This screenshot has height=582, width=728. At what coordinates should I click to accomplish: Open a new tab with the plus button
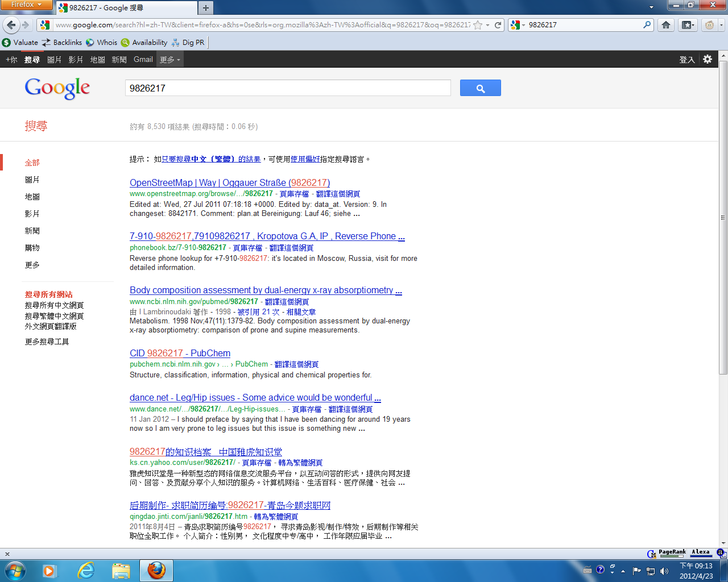pos(205,7)
